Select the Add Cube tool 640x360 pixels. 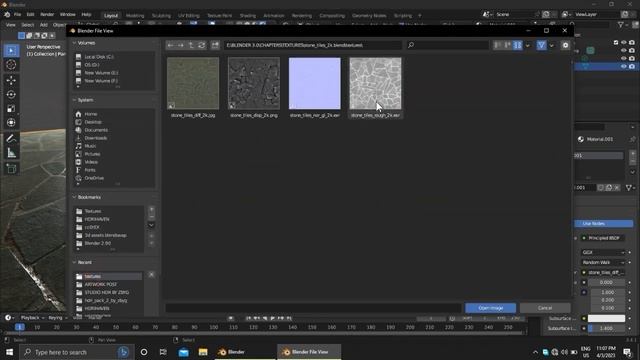pyautogui.click(x=11, y=169)
